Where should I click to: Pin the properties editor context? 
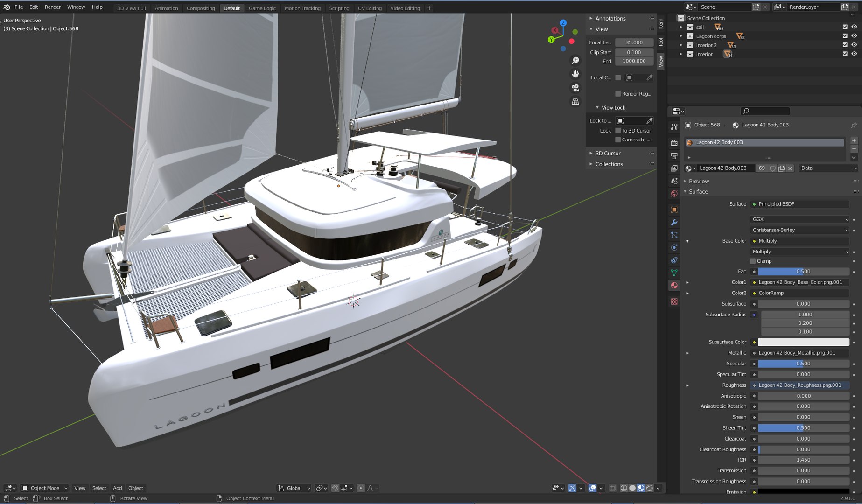(854, 125)
